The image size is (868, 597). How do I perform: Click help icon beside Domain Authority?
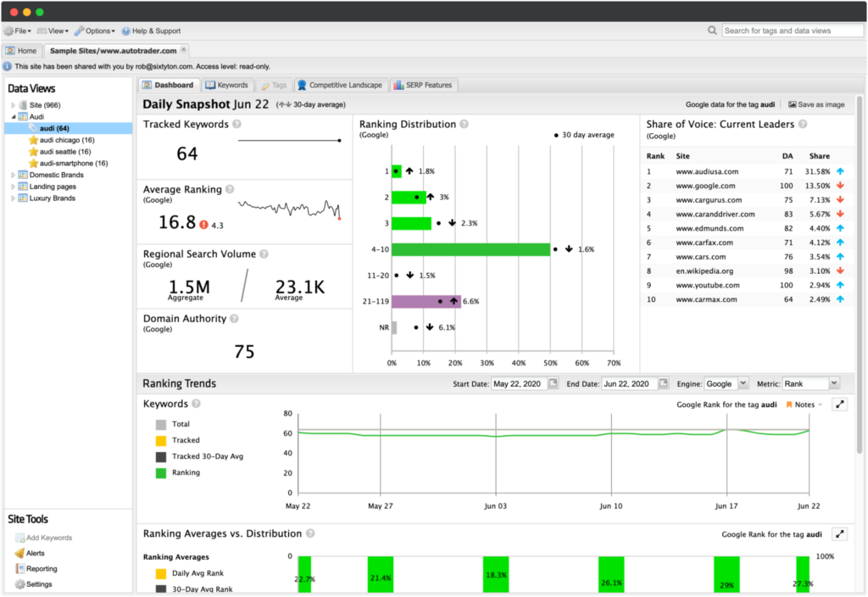pyautogui.click(x=234, y=319)
